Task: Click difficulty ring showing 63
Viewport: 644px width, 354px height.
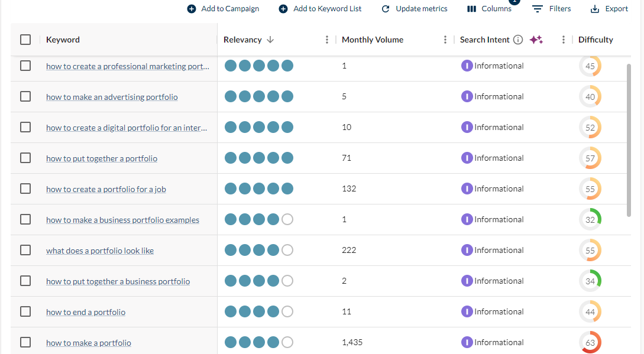Action: [x=590, y=343]
